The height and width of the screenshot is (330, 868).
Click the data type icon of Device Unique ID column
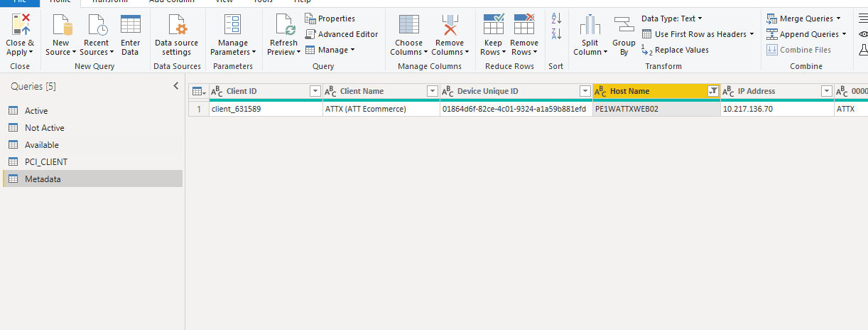click(x=448, y=91)
